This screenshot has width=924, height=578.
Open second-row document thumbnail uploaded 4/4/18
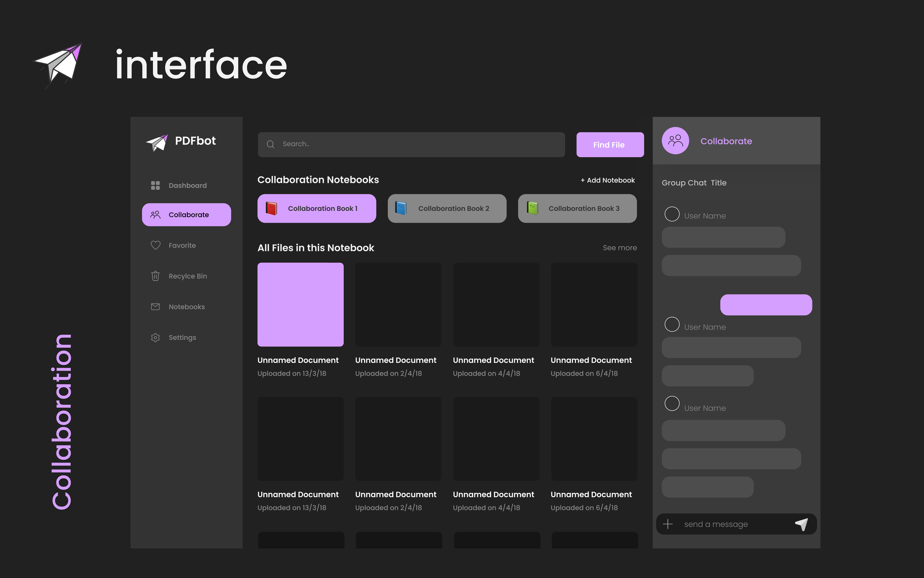(496, 439)
